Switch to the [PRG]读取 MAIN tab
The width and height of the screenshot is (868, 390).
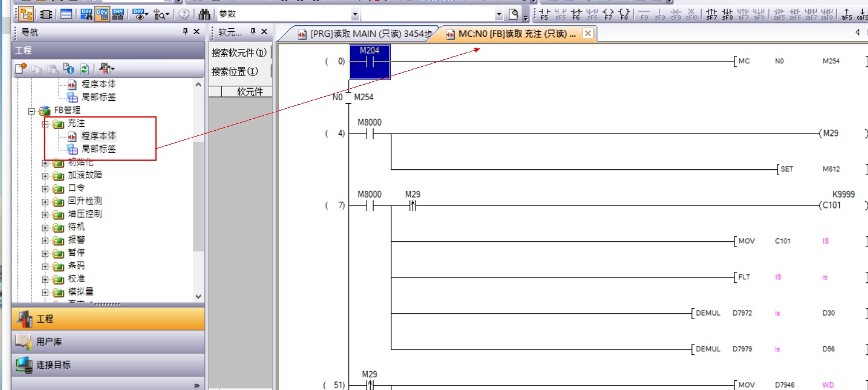tap(365, 35)
